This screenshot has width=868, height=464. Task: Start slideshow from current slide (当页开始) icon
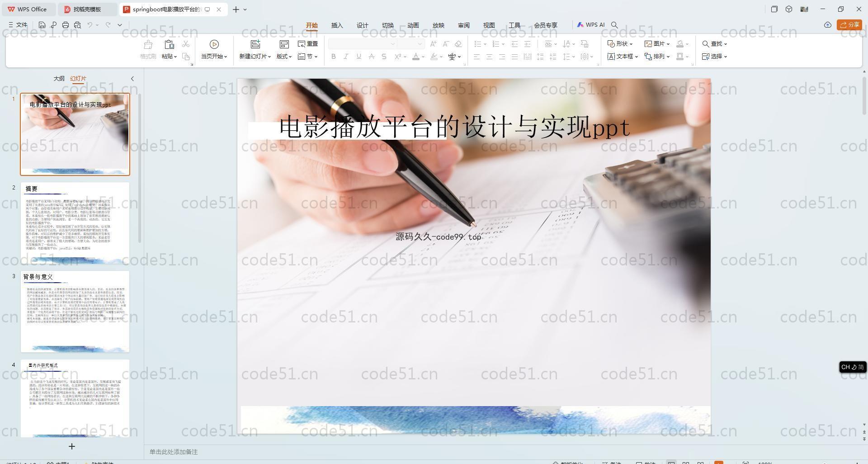(214, 44)
